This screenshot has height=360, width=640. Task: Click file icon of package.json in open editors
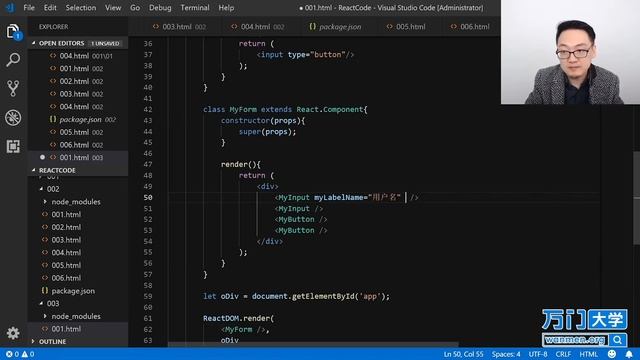[53, 119]
